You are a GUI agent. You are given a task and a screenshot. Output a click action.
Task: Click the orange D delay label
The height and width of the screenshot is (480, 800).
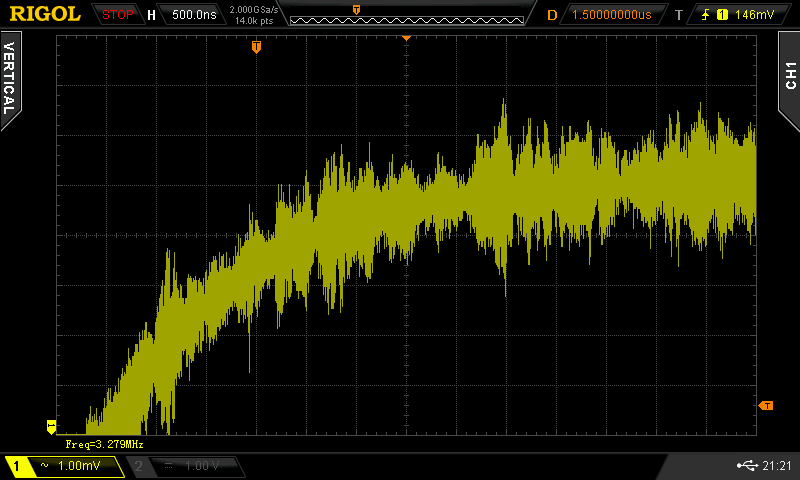point(552,15)
